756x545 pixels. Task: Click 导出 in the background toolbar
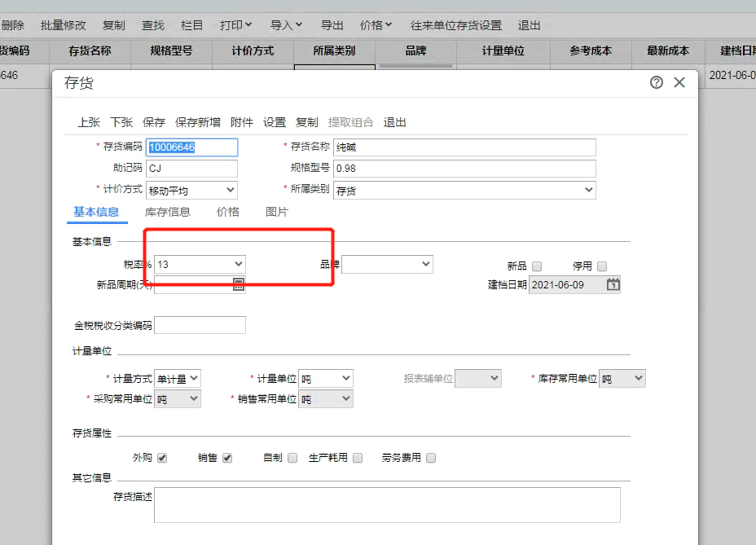[x=332, y=25]
